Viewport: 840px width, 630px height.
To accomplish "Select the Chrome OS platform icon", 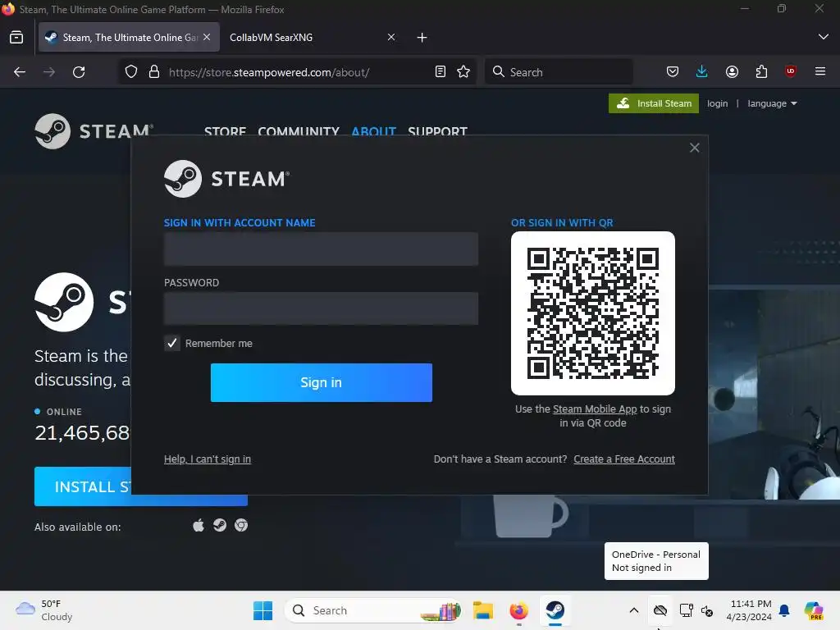I will pyautogui.click(x=241, y=526).
